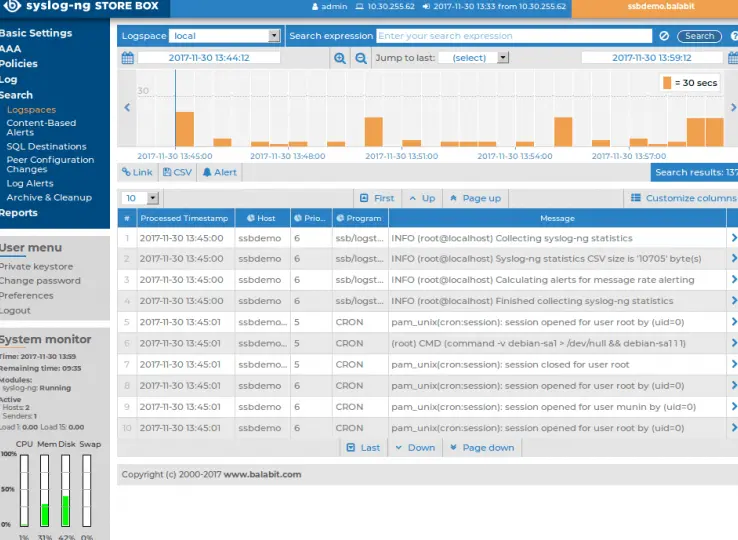Click the Up navigation button
Image resolution: width=738 pixels, height=540 pixels.
(x=422, y=198)
